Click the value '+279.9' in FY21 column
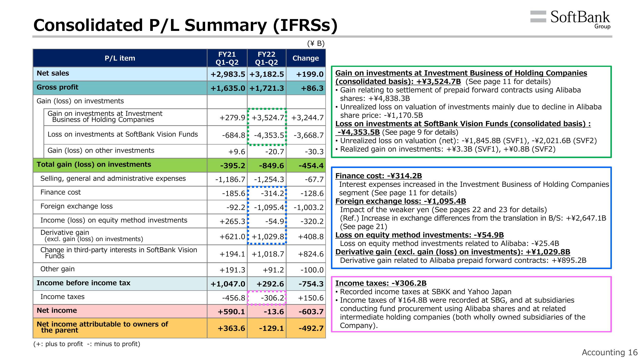Viewport: 644px width, 362px height. pyautogui.click(x=232, y=118)
